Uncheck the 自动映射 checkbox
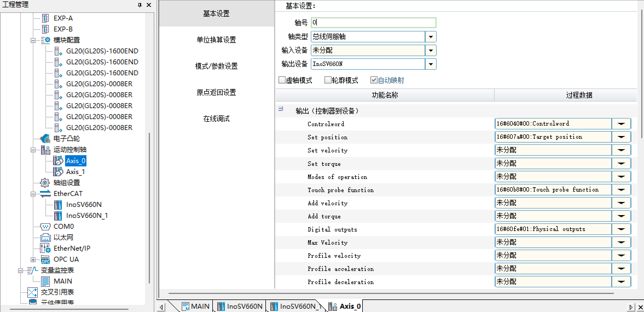The width and height of the screenshot is (644, 312). pyautogui.click(x=374, y=80)
